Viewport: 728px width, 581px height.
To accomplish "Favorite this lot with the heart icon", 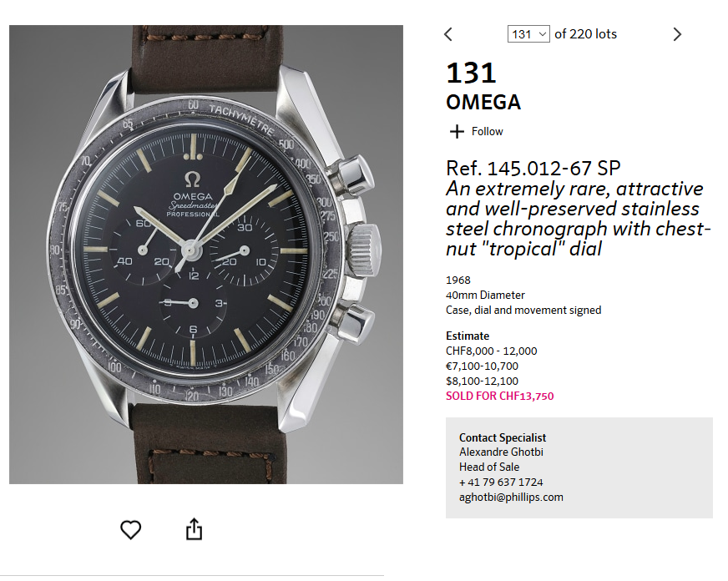I will click(x=130, y=529).
